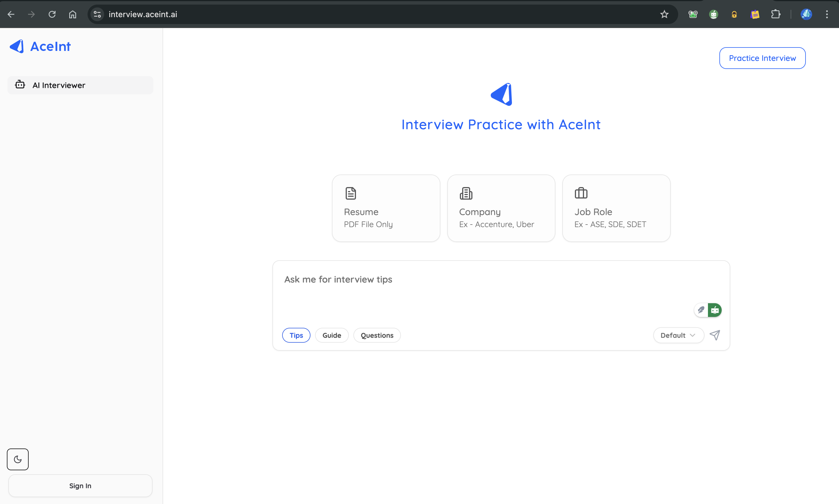Select the AI Interviewer sidebar item
Screen dimensions: 839x504
[80, 85]
